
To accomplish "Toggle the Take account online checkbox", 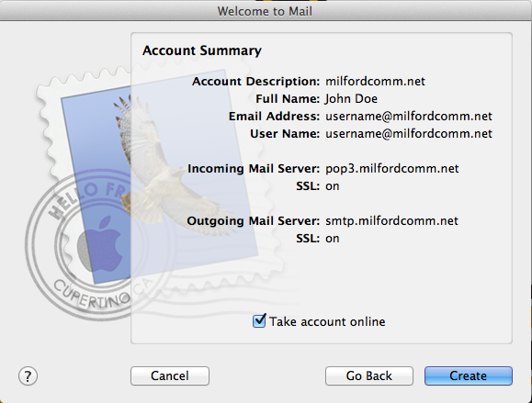I will pos(259,320).
